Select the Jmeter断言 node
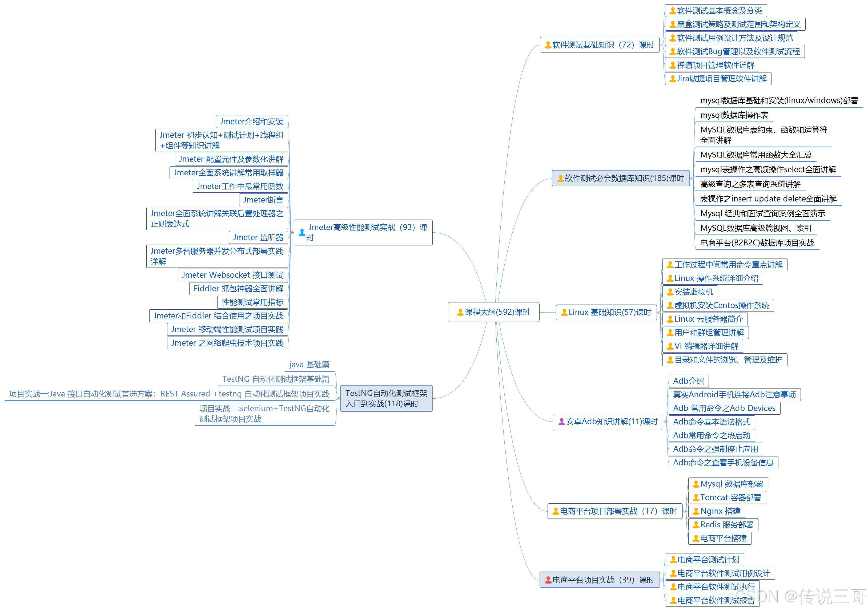This screenshot has width=868, height=611. point(263,200)
